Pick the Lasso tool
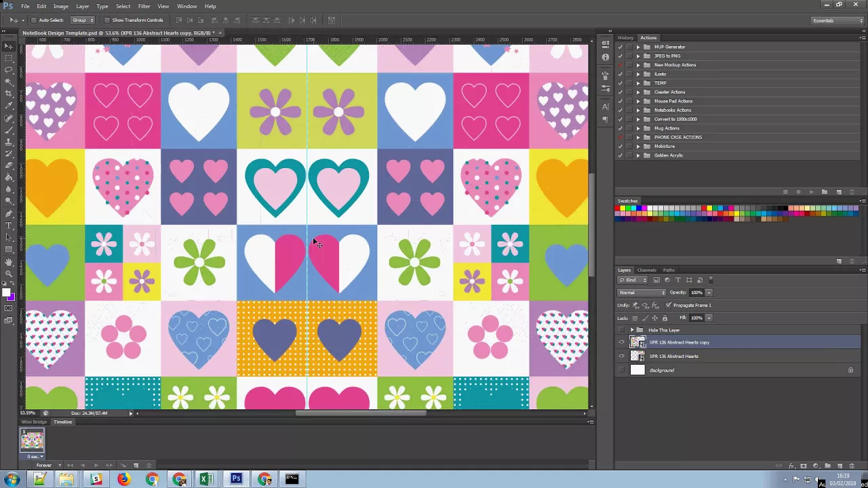Screen dimensions: 868x488 pos(9,69)
